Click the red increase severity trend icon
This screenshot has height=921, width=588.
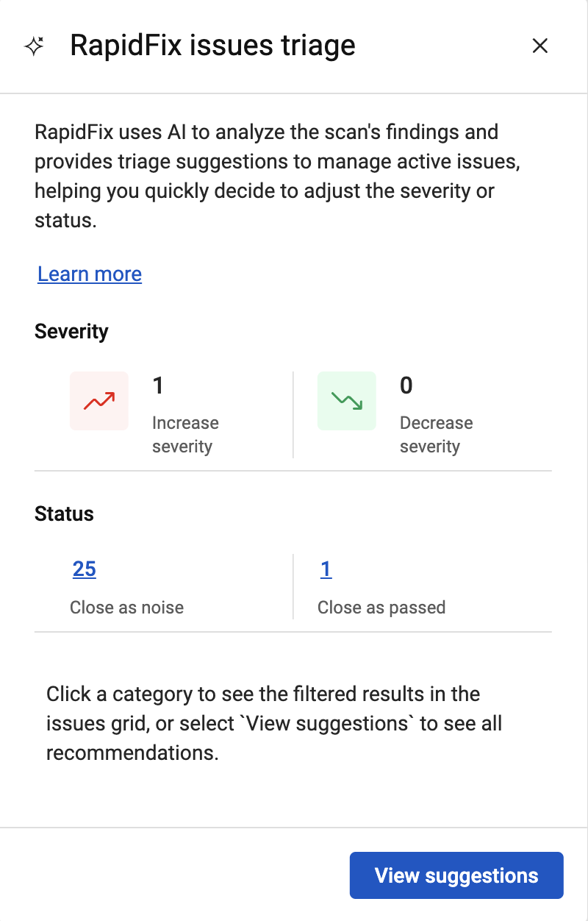[x=99, y=401]
